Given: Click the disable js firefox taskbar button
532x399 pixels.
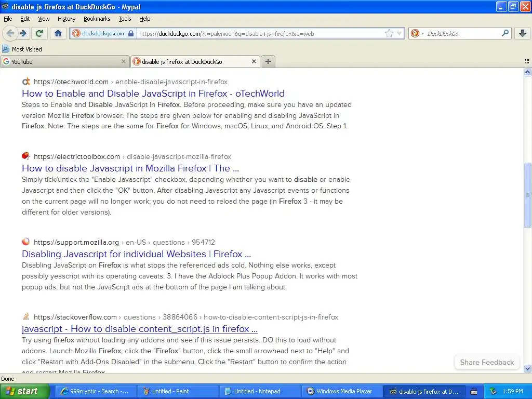Looking at the screenshot, I should pos(424,391).
